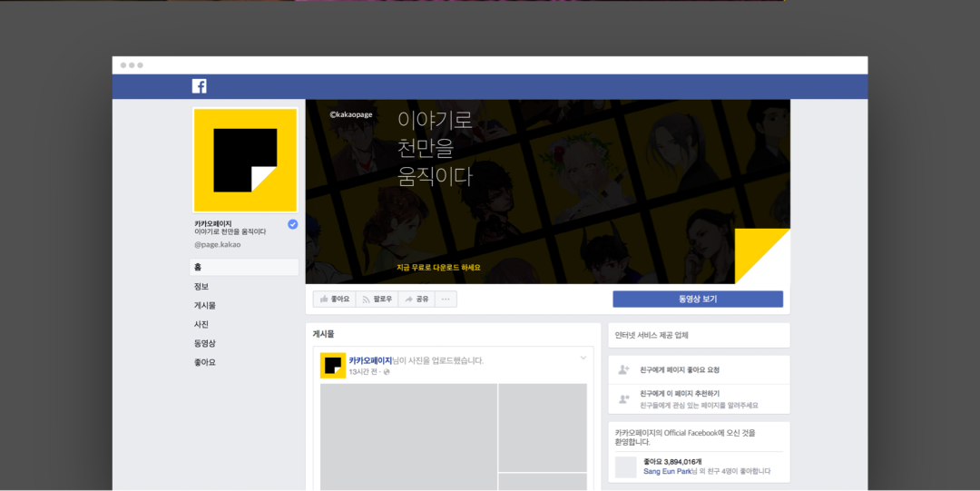980x491 pixels.
Task: Click the ©kakaopage label on cover
Action: pyautogui.click(x=350, y=115)
